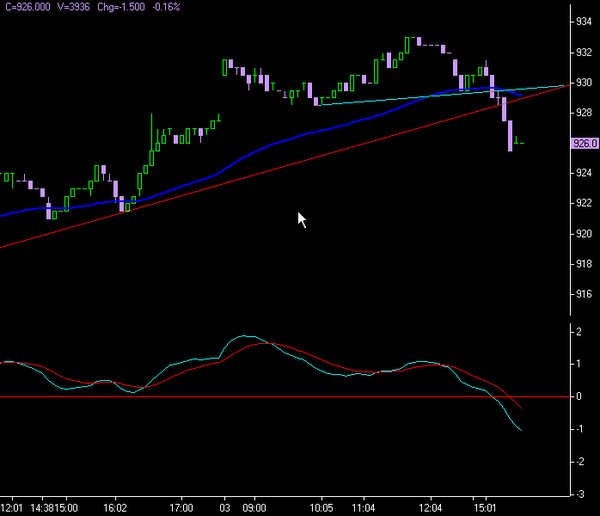Image resolution: width=600 pixels, height=516 pixels.
Task: Click the 10:05 time axis label
Action: (321, 508)
